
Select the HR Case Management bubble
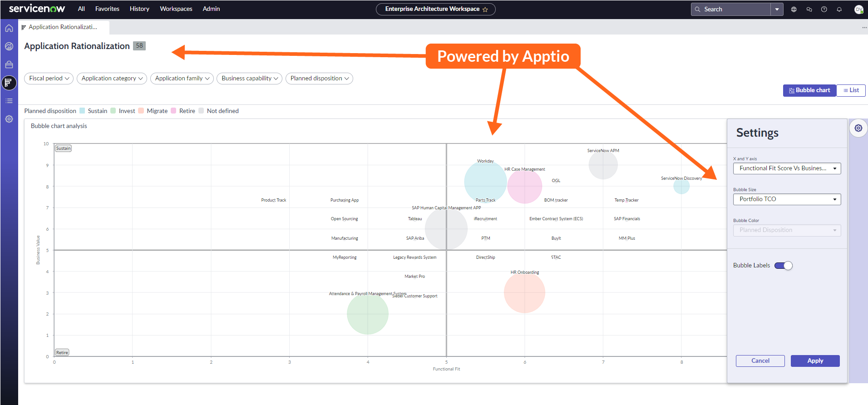click(525, 186)
